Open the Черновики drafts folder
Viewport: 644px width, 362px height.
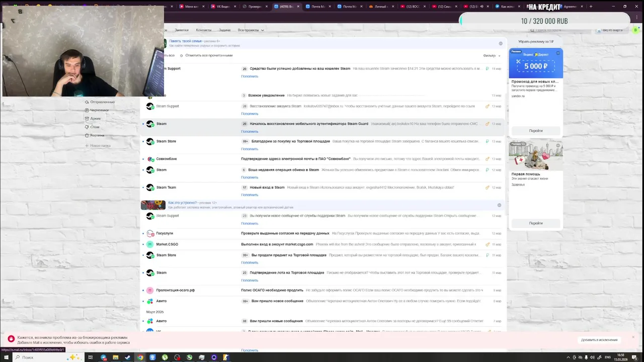coord(97,110)
